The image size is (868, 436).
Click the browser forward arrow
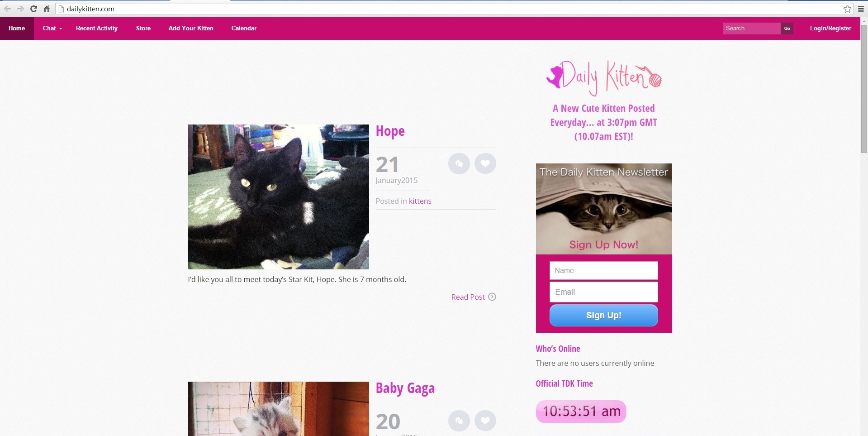[x=20, y=9]
